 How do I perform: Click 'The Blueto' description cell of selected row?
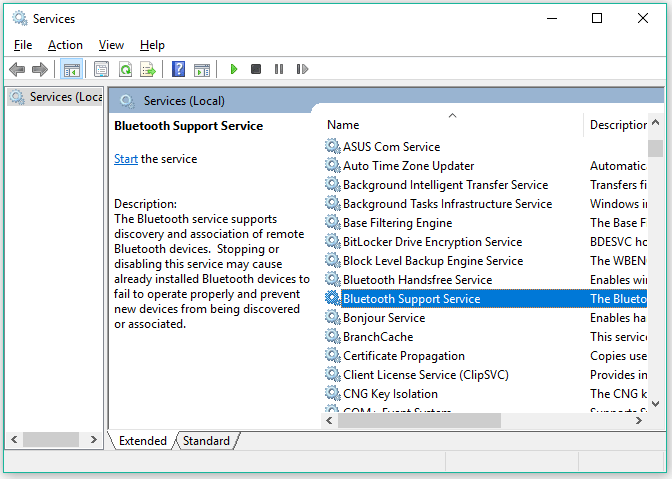tap(618, 299)
